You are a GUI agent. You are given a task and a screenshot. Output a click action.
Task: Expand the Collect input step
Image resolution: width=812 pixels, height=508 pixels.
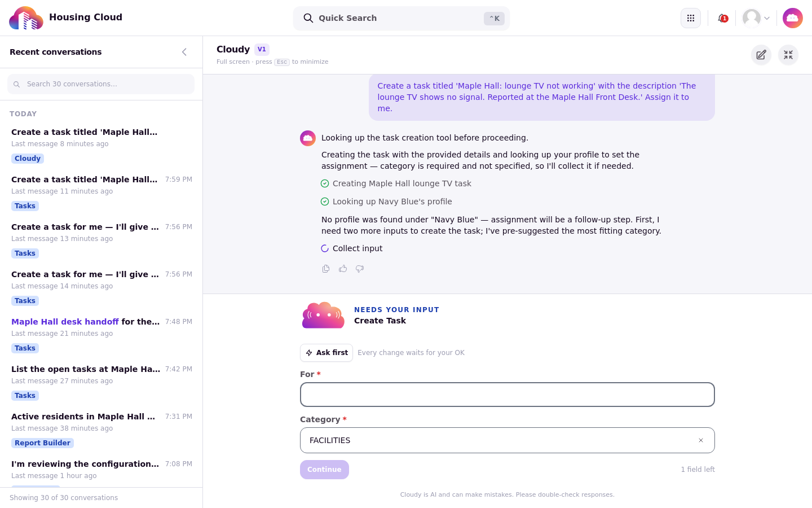click(x=351, y=248)
